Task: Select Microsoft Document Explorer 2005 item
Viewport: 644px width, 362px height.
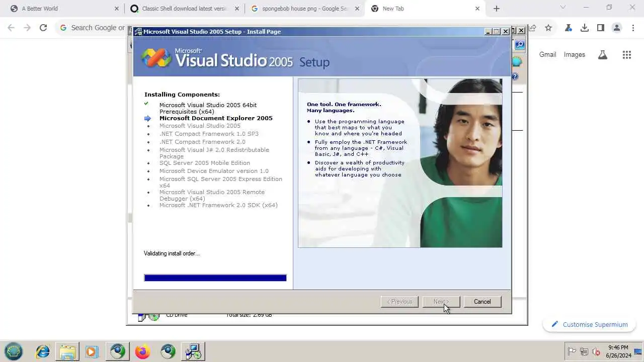Action: click(216, 118)
